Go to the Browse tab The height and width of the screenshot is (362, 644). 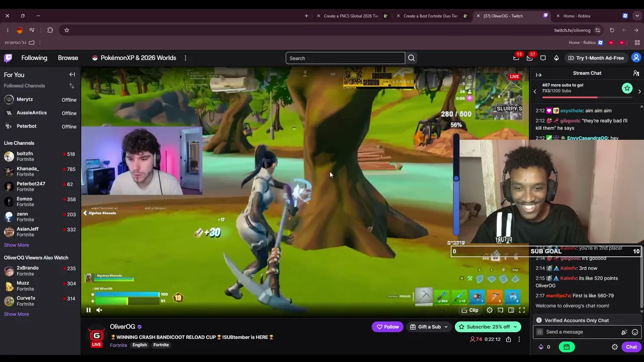[68, 58]
